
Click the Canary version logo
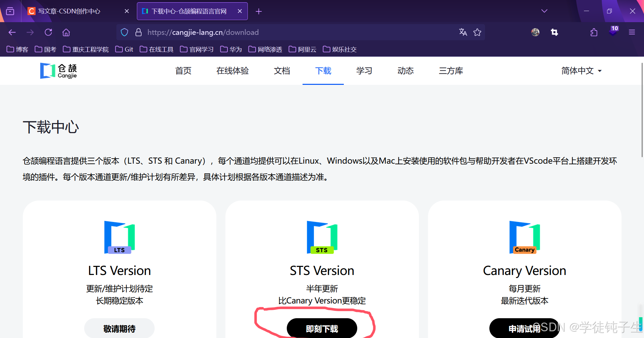click(x=525, y=237)
